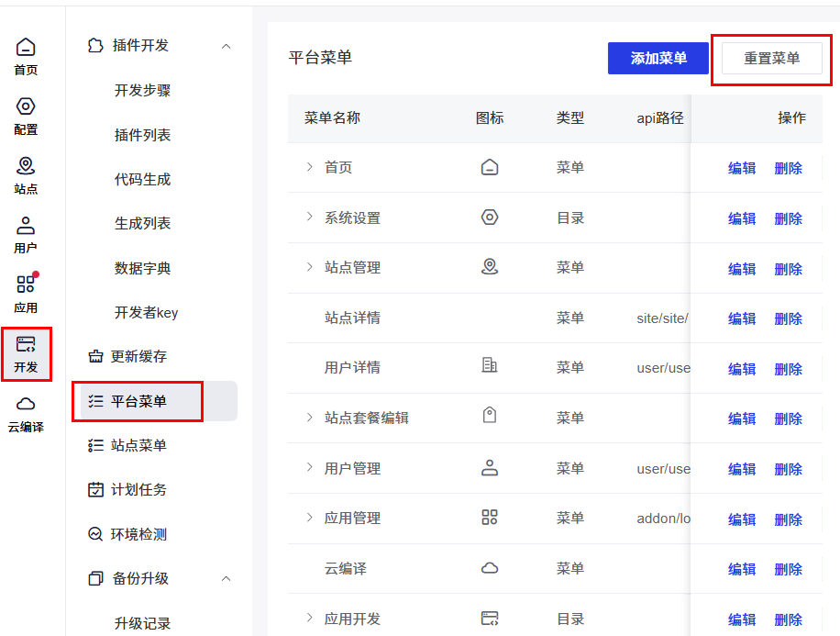Open the 云编译 cloud icon in sidebar
This screenshot has width=840, height=636.
pos(26,405)
